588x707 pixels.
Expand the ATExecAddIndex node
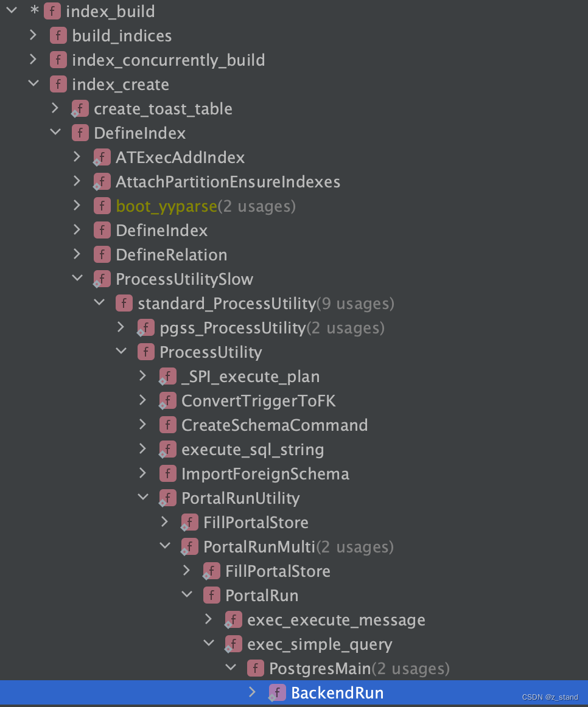(x=77, y=157)
